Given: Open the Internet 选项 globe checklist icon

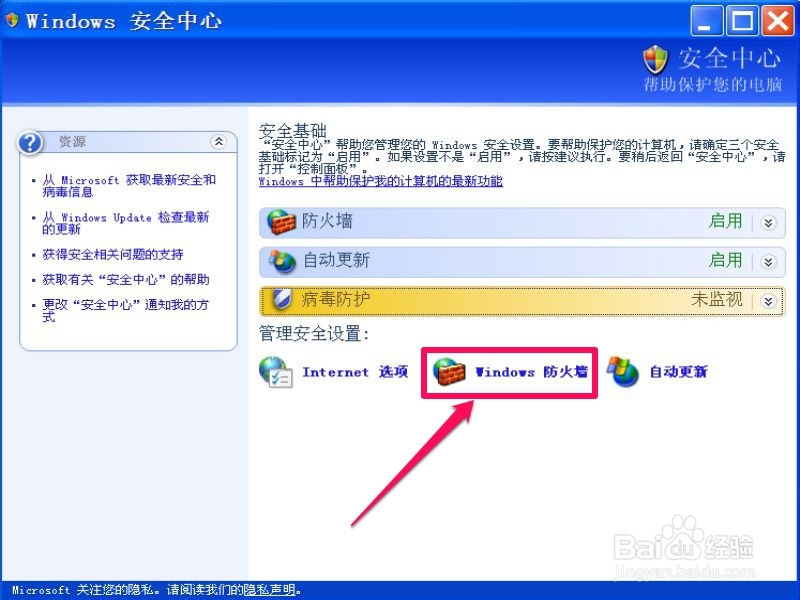Looking at the screenshot, I should pyautogui.click(x=276, y=372).
